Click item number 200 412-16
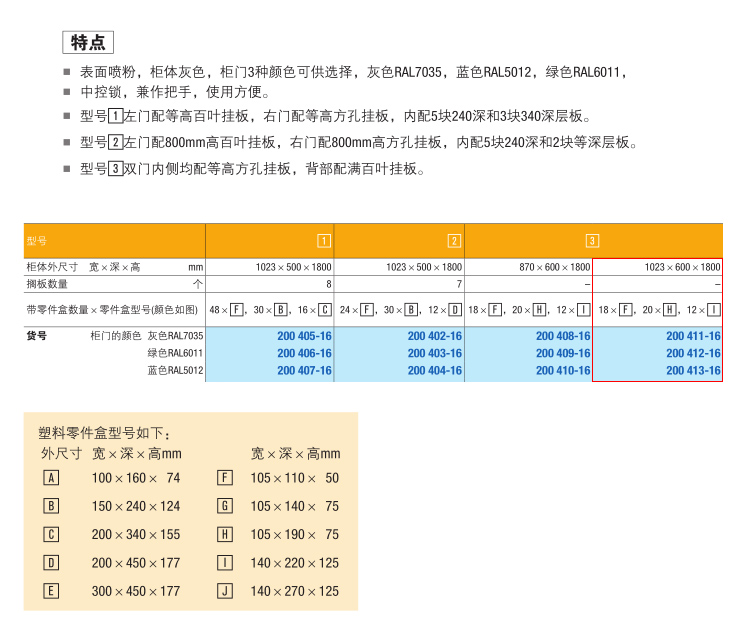750x623 pixels. tap(694, 353)
